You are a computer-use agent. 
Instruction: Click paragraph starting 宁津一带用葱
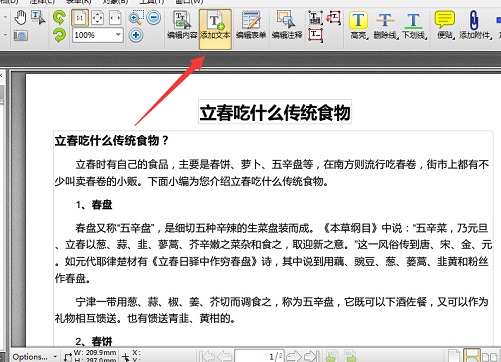pos(272,310)
